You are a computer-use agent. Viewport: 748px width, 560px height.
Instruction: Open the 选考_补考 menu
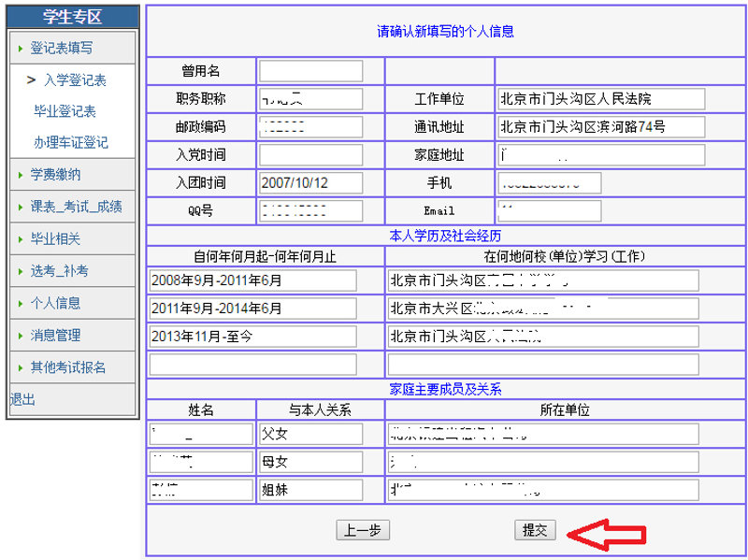pos(60,271)
